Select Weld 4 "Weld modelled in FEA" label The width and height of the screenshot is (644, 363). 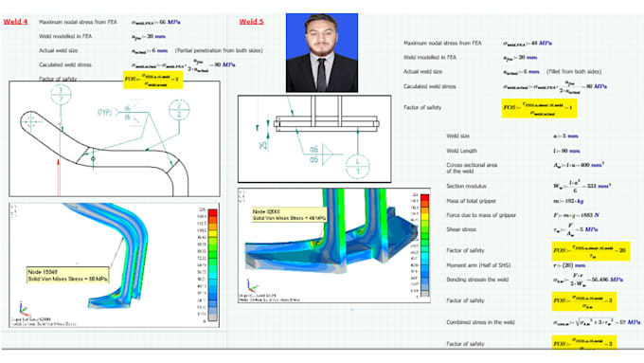[x=65, y=36]
